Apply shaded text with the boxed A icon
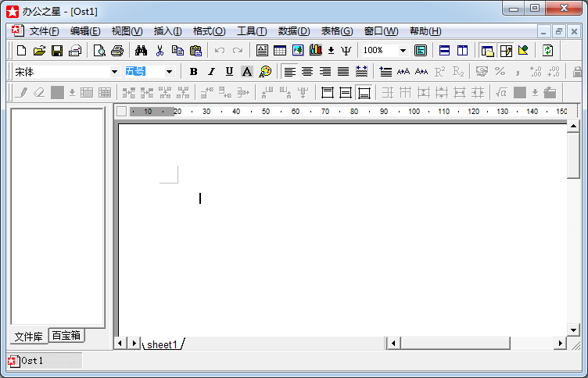 click(247, 72)
